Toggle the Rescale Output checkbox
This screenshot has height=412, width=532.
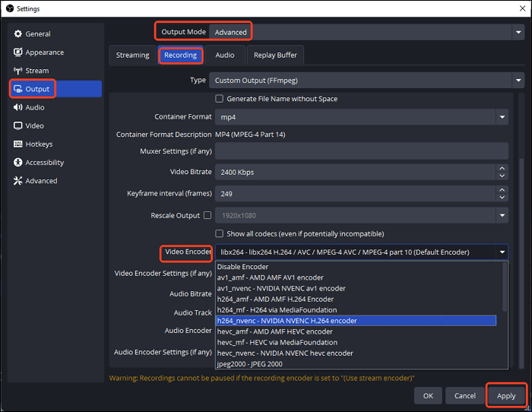(207, 216)
